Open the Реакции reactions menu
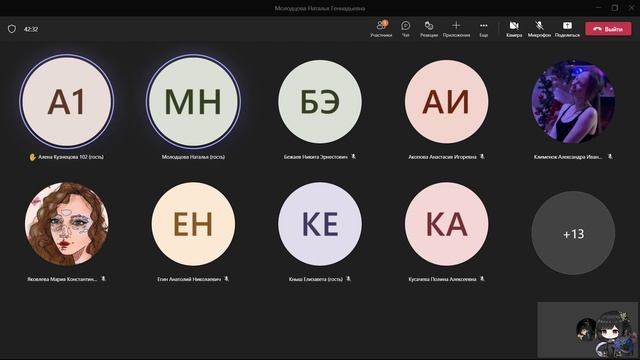Screen dimensions: 640x360 pyautogui.click(x=429, y=29)
